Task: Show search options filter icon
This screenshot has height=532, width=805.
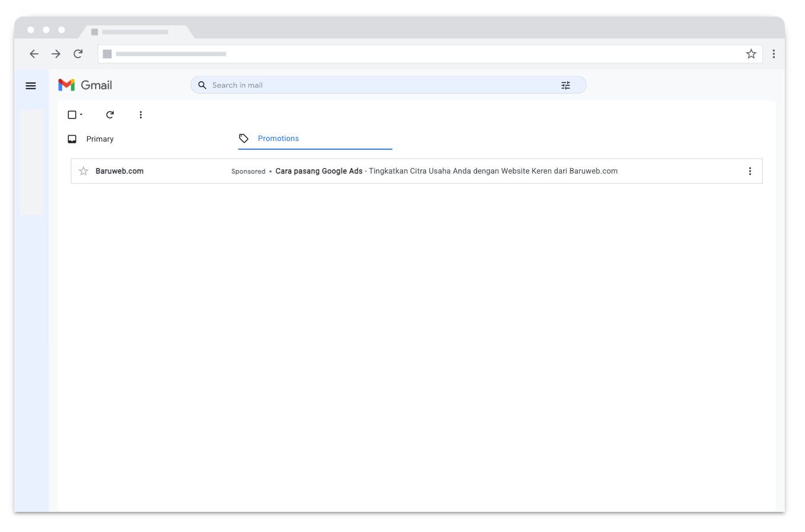Action: [x=566, y=85]
